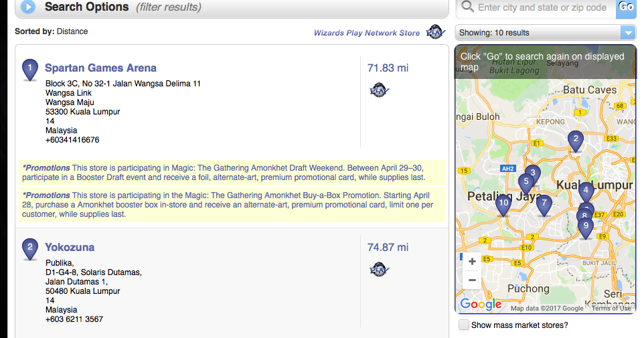Click the 74.87 mi distance text
The width and height of the screenshot is (644, 338).
point(388,247)
